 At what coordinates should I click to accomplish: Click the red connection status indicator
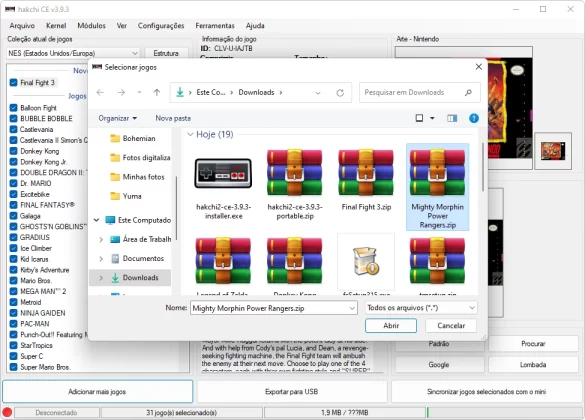pyautogui.click(x=7, y=413)
